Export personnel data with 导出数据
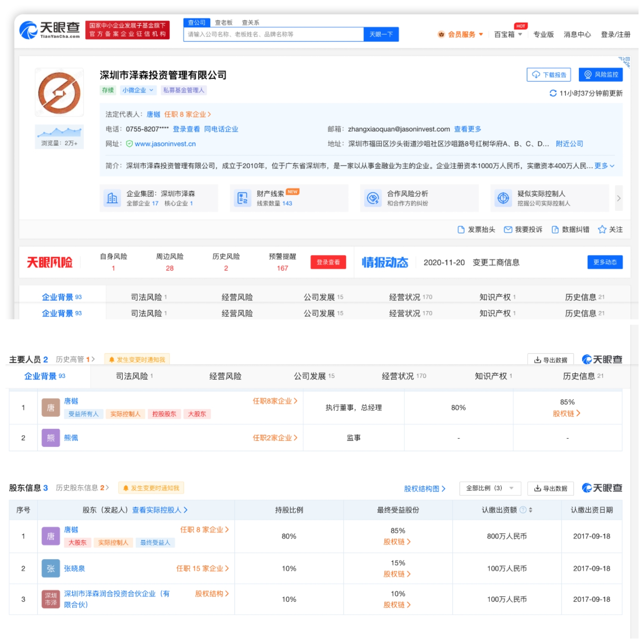The height and width of the screenshot is (644, 644). [550, 360]
